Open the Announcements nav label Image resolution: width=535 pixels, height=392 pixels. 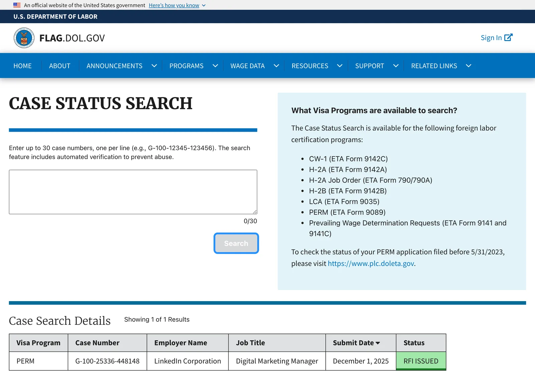coord(114,66)
